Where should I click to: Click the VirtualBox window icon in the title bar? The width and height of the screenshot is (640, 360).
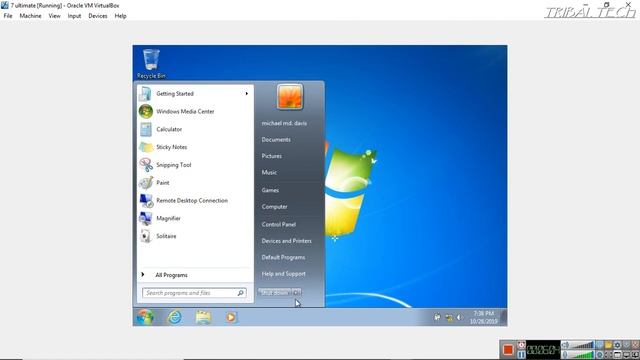click(x=4, y=5)
